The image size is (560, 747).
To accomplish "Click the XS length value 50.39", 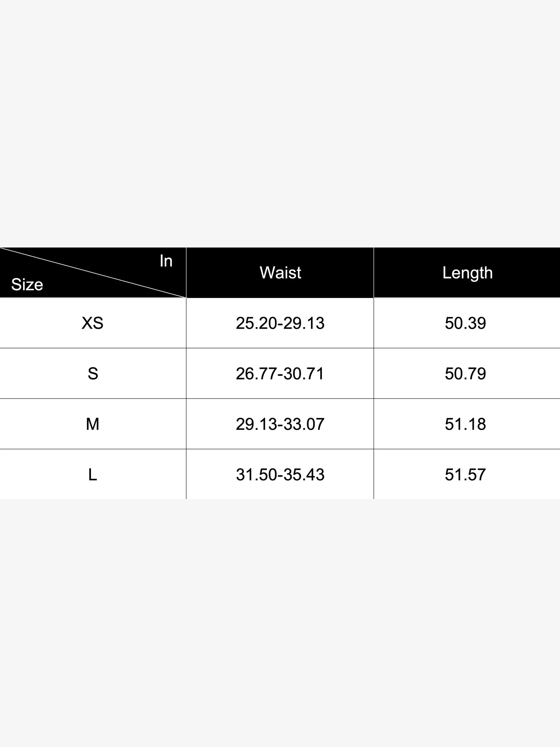I will (465, 323).
